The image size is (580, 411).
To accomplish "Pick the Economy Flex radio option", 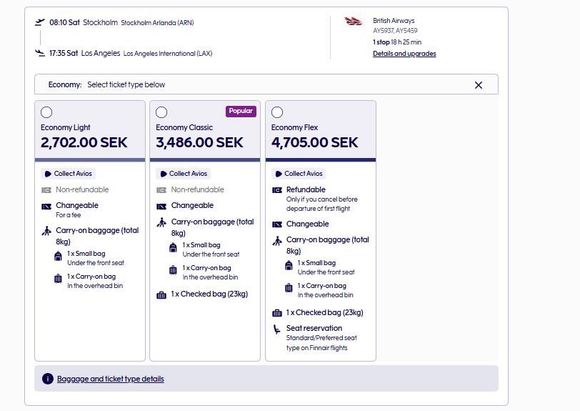I will coord(277,112).
